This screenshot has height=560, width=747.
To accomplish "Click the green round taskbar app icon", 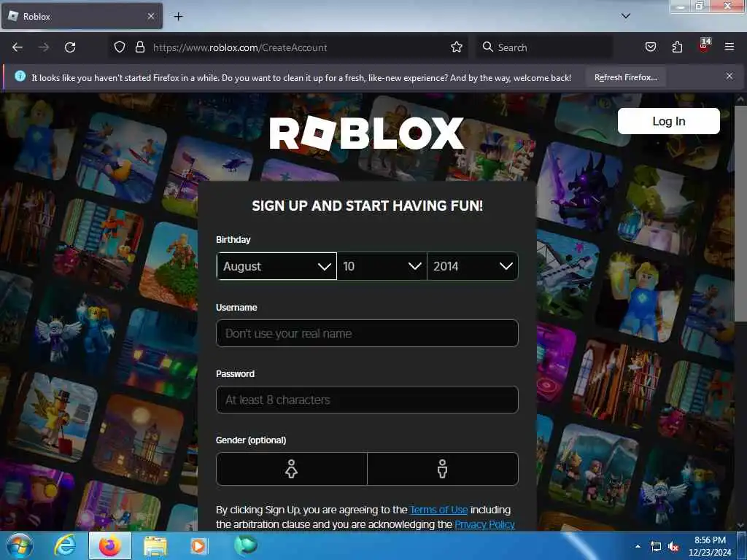I will [245, 545].
